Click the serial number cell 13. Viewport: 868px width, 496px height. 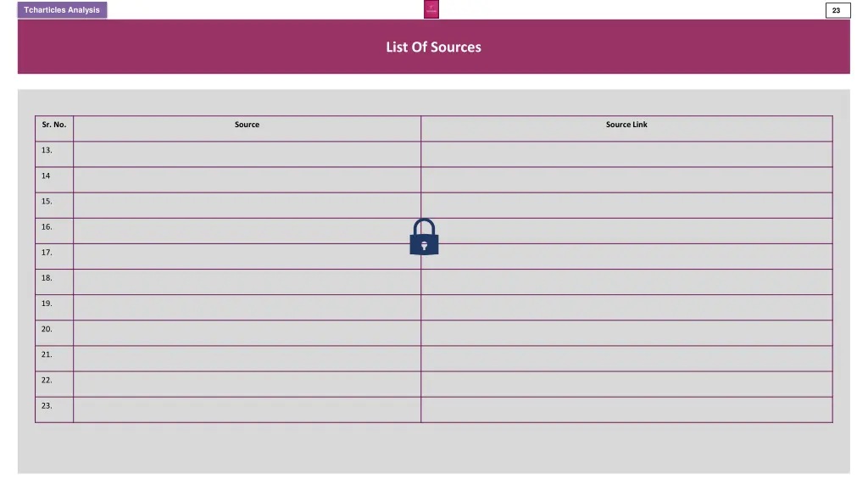pos(54,154)
